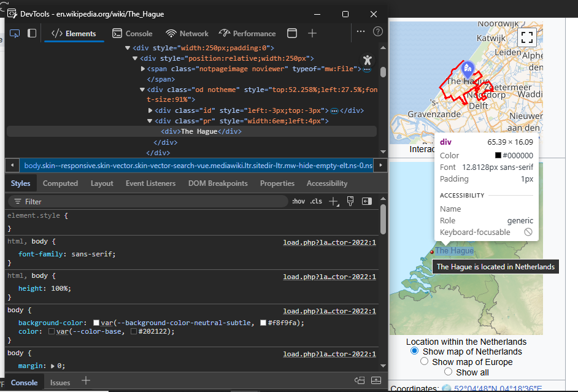Select the Show map of Netherlands radio

click(414, 352)
